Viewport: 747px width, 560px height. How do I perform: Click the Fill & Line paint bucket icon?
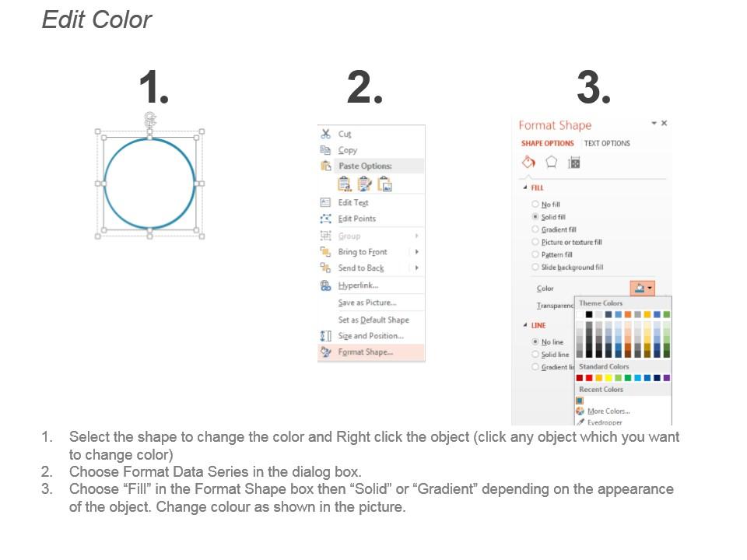(528, 163)
